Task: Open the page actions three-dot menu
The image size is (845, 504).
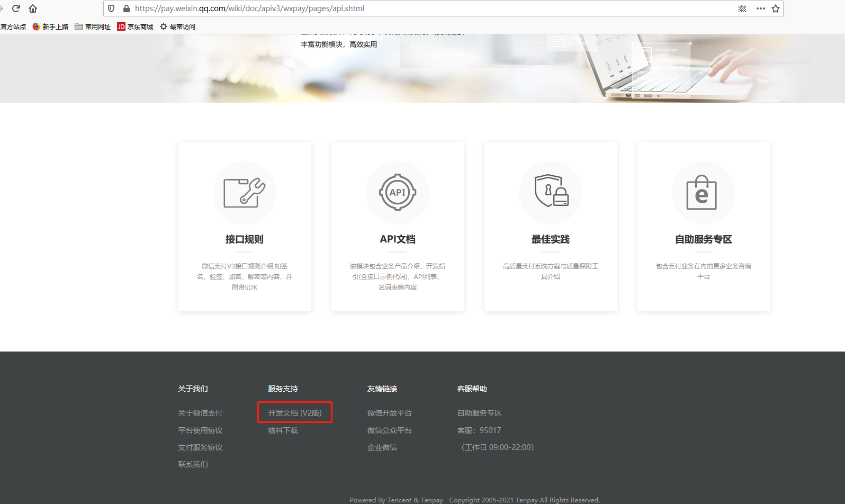Action: pyautogui.click(x=761, y=8)
